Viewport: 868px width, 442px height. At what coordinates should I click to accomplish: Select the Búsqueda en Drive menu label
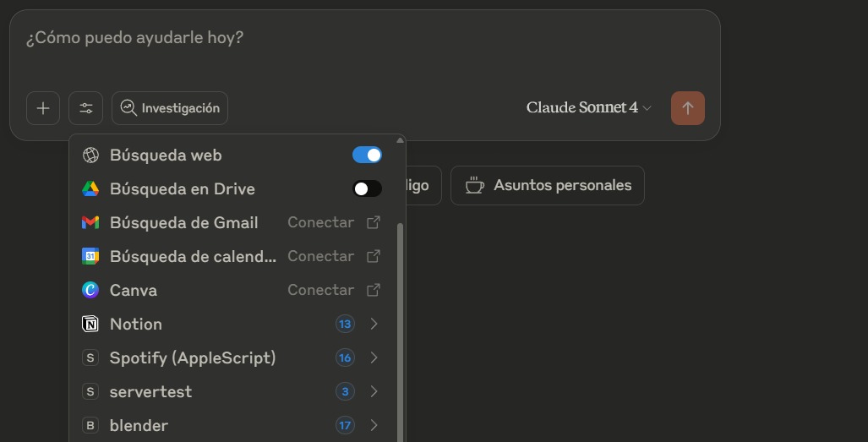182,189
